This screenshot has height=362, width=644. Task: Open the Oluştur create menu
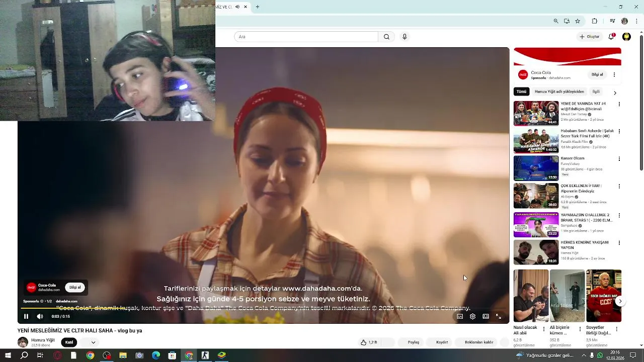(589, 37)
